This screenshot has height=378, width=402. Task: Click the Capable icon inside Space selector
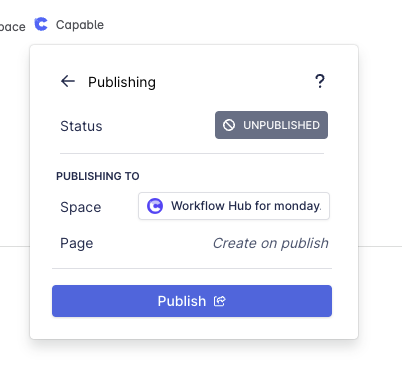tap(155, 206)
